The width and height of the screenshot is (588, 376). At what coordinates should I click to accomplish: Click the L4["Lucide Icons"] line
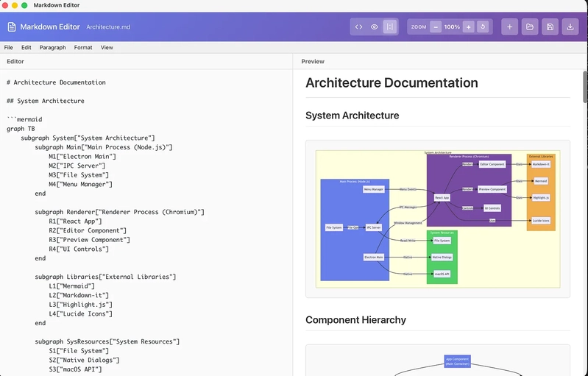click(x=81, y=313)
